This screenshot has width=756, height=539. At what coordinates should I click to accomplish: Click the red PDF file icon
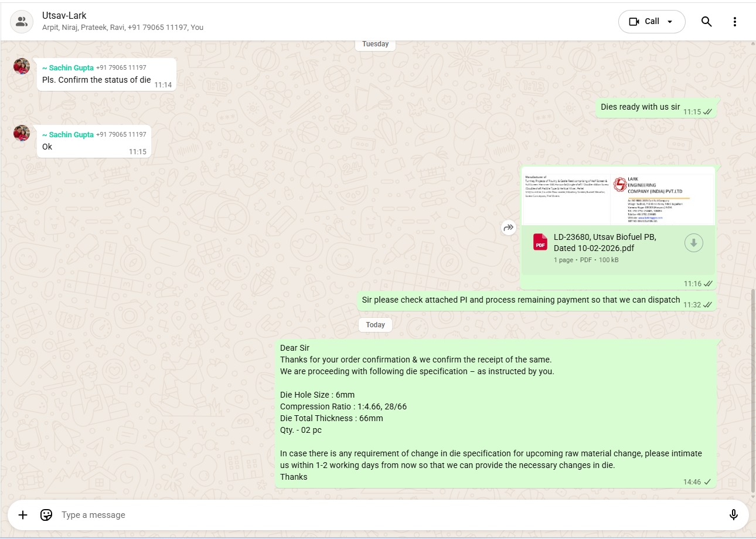tap(540, 242)
